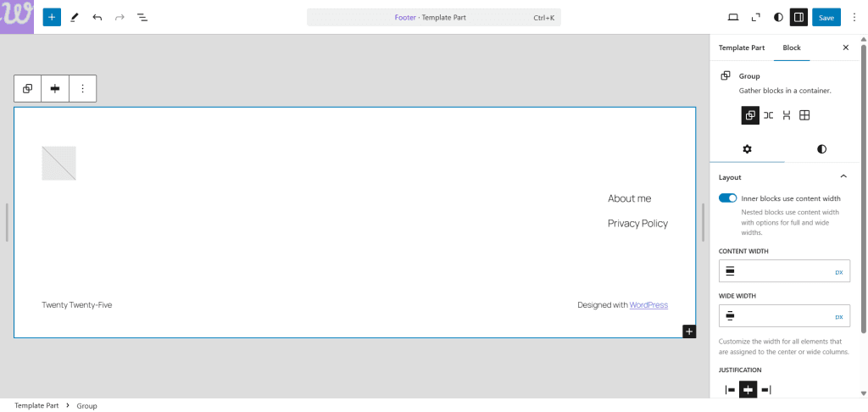Screen dimensions: 868x412
Task: Click the Save button
Action: click(826, 17)
